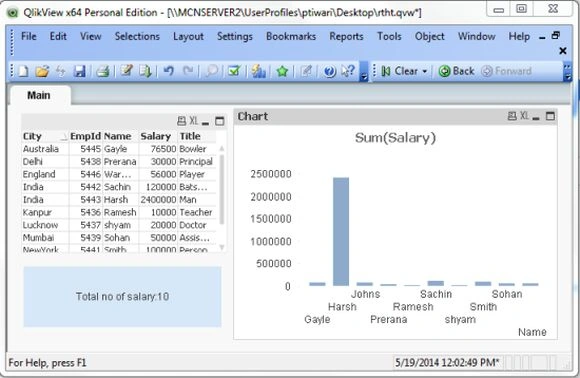Expand the Clear dropdown arrow
The image size is (580, 378).
coord(425,71)
